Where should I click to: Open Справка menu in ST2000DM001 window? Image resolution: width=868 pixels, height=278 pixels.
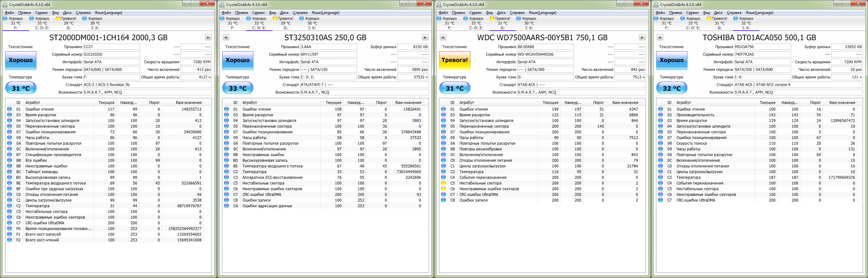[x=83, y=13]
